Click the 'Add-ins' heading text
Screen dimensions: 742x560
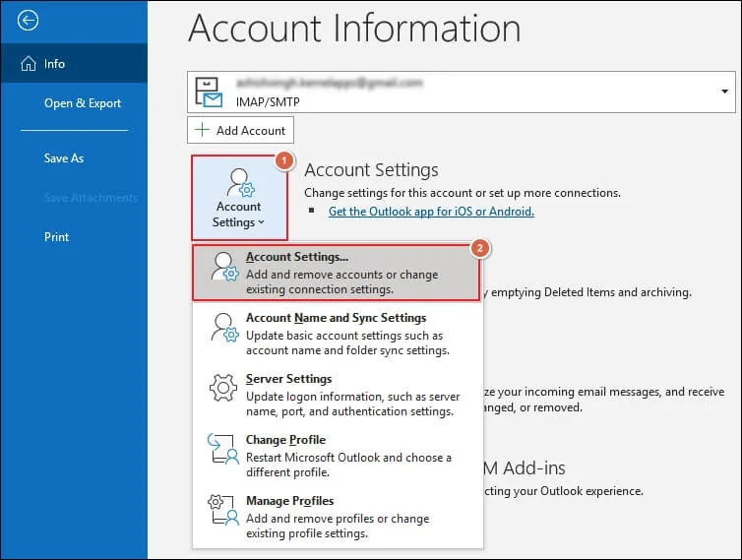tap(534, 468)
